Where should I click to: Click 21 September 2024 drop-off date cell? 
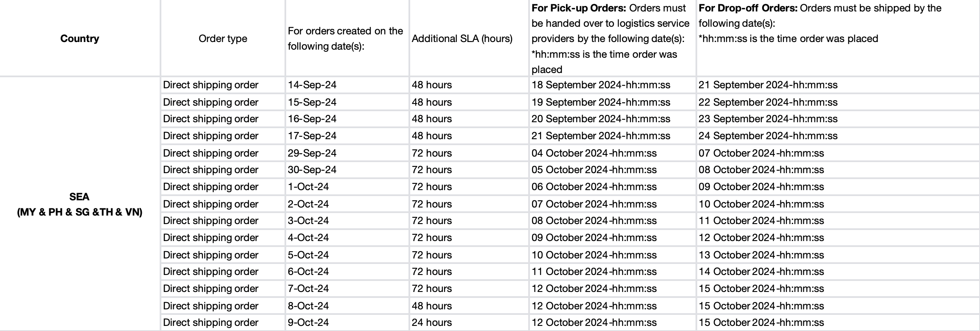pyautogui.click(x=768, y=85)
